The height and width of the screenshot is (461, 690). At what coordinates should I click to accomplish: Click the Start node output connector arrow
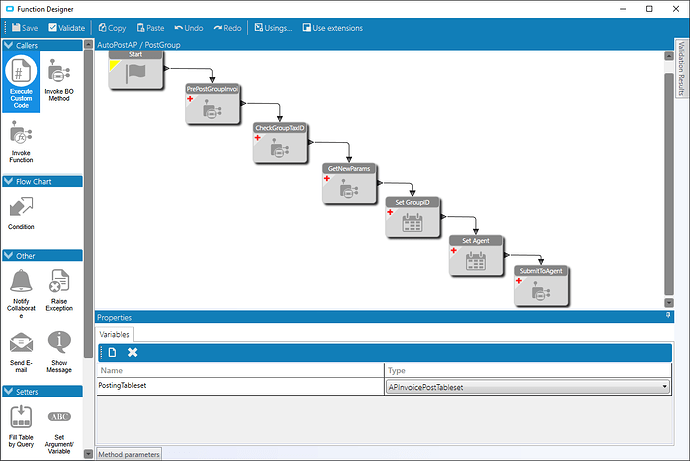166,68
